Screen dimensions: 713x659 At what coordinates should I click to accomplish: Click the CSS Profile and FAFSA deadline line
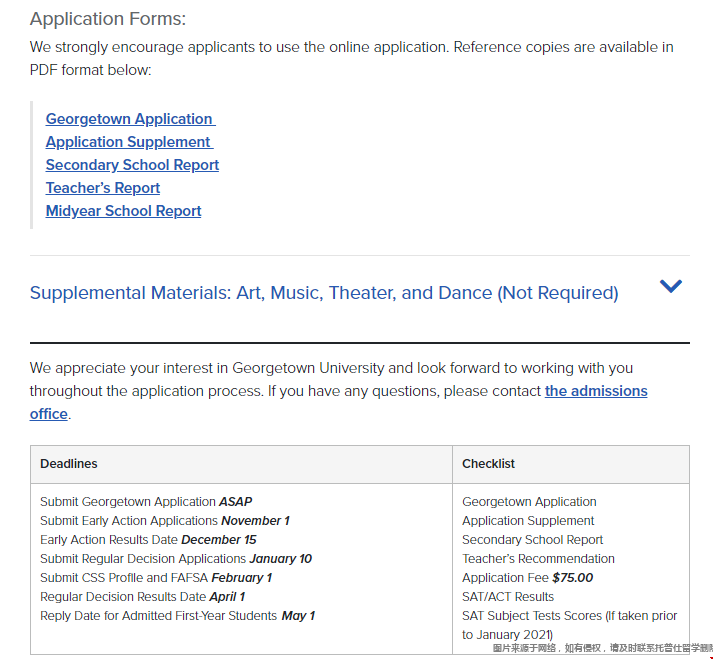point(156,578)
